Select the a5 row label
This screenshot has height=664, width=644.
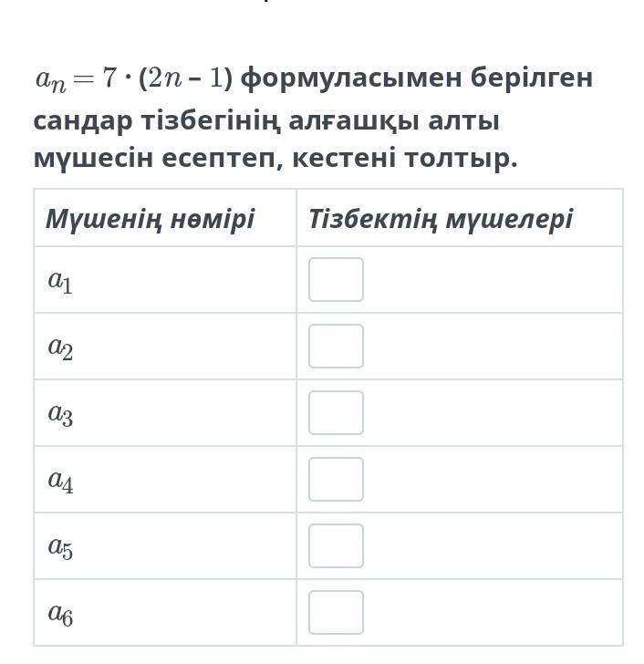point(60,547)
